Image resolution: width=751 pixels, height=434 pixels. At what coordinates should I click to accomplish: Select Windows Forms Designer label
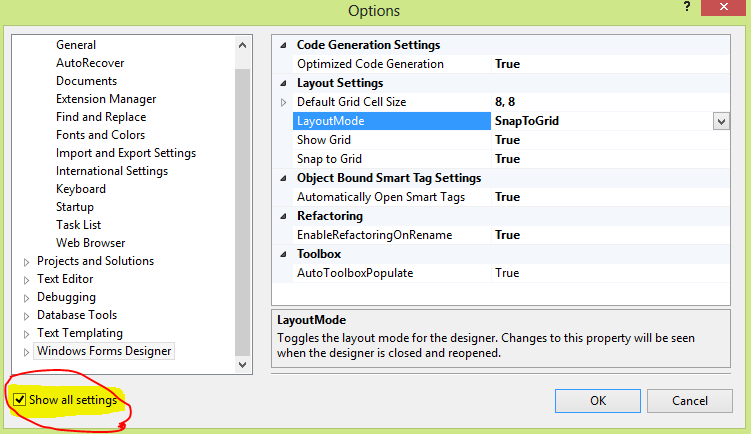[104, 351]
